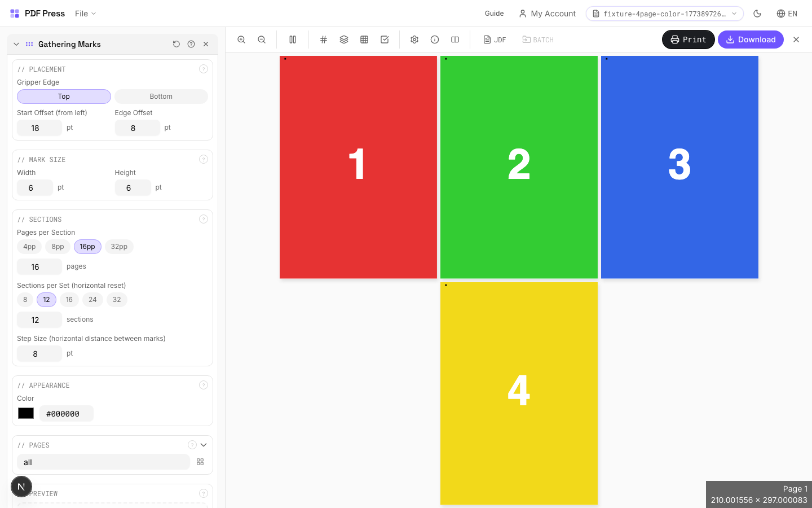The width and height of the screenshot is (812, 508).
Task: Select the Bottom gripper edge option
Action: point(161,97)
